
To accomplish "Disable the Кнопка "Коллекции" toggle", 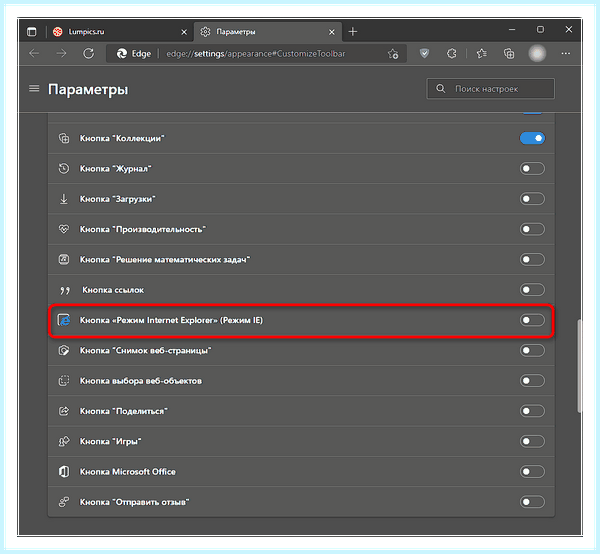I will pyautogui.click(x=532, y=138).
